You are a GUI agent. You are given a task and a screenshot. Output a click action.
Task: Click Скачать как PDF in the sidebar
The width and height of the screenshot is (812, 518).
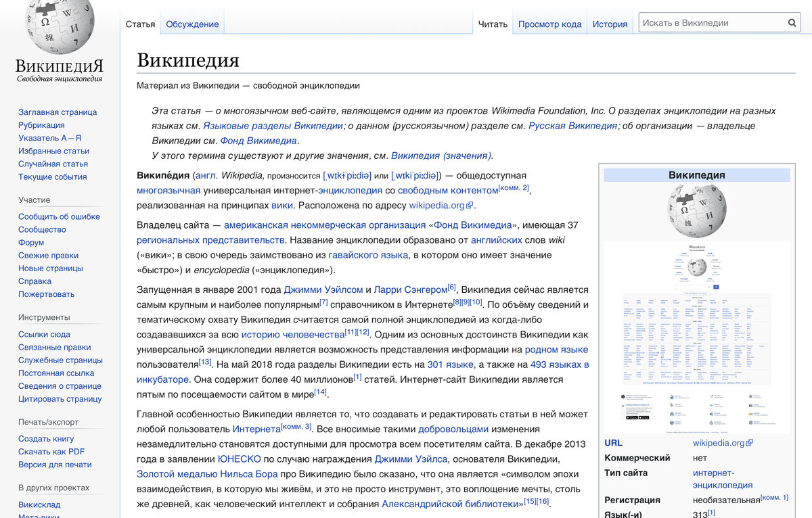52,452
